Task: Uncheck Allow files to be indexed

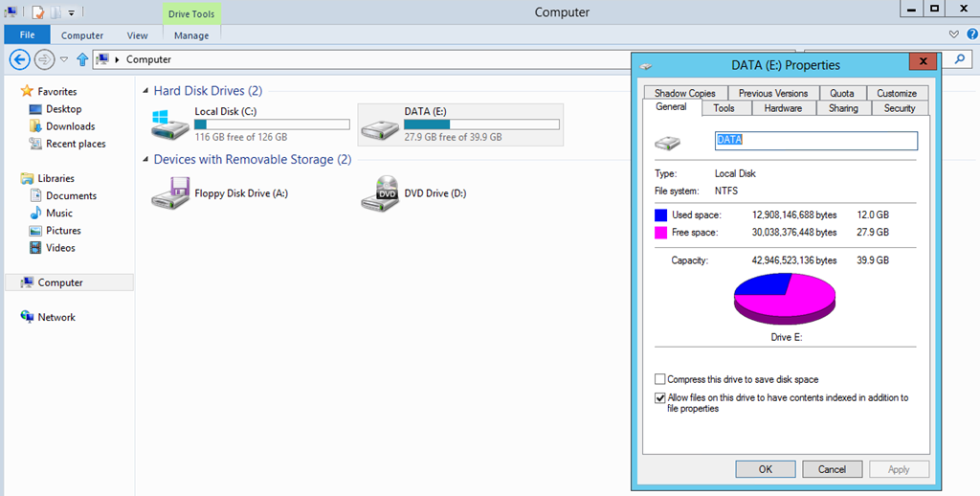Action: tap(660, 397)
